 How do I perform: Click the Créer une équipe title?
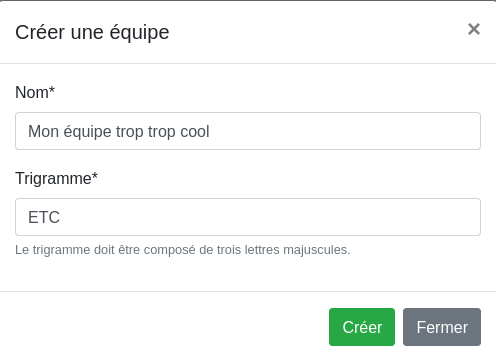tap(92, 33)
